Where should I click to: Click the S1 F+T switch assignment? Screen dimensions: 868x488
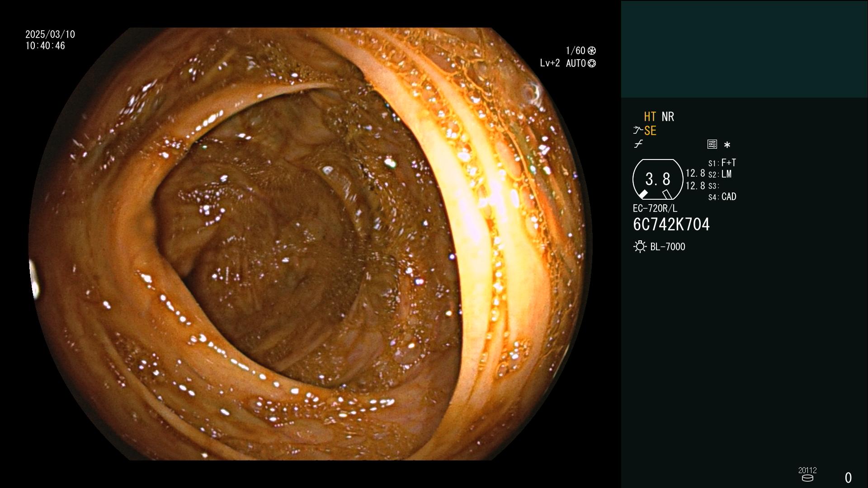[x=722, y=163]
